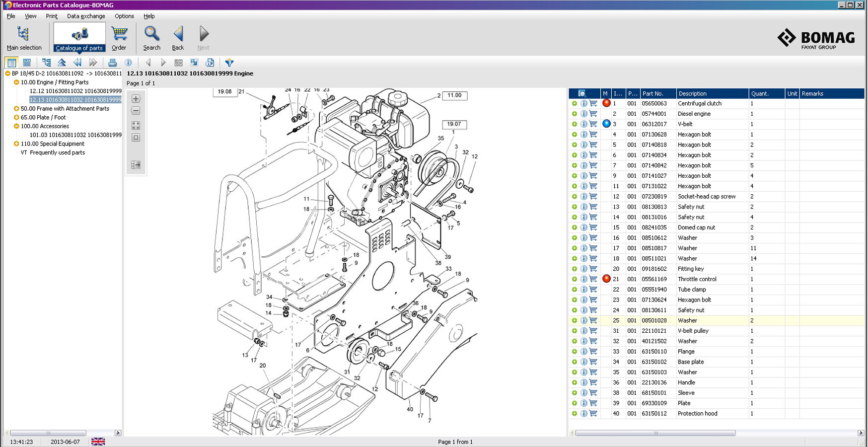Image resolution: width=868 pixels, height=447 pixels.
Task: Collapse the 10.00 Engine / Fitting Parts node
Action: [x=16, y=82]
